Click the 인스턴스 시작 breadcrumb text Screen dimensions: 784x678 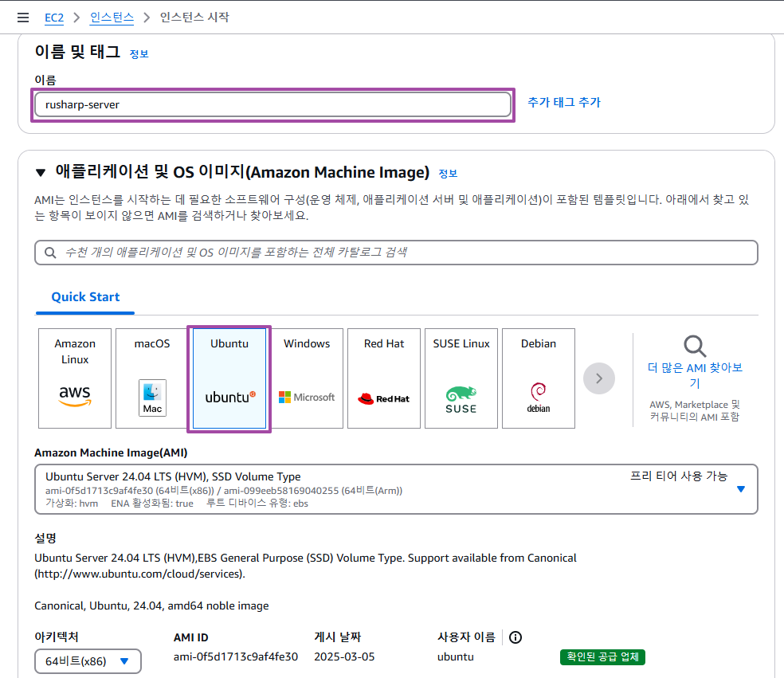(194, 18)
